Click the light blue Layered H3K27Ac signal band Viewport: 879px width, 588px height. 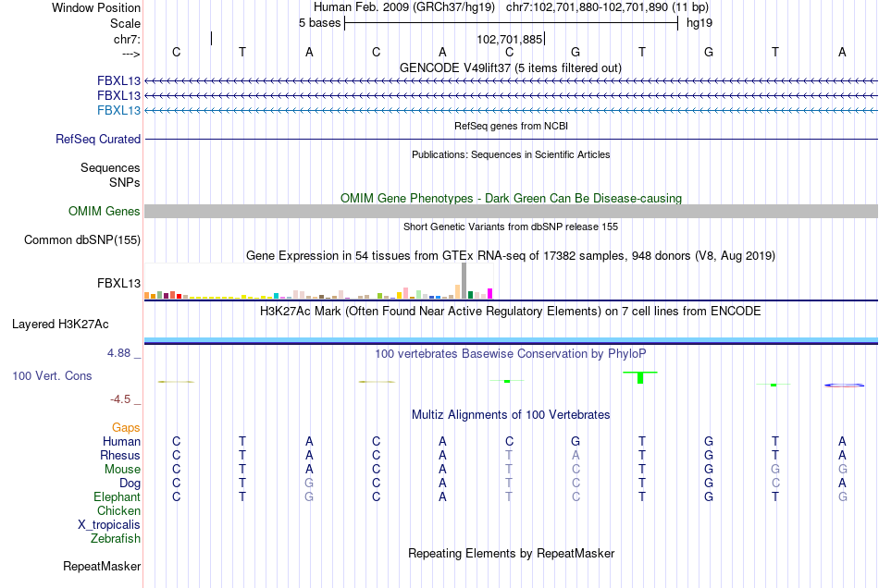point(511,340)
